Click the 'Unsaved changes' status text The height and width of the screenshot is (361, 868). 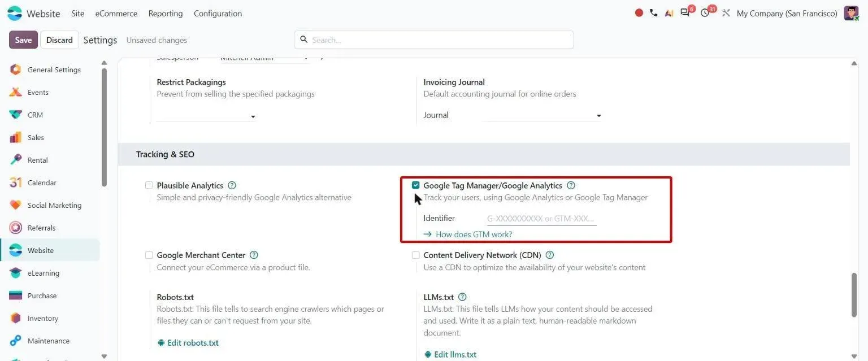(x=157, y=40)
